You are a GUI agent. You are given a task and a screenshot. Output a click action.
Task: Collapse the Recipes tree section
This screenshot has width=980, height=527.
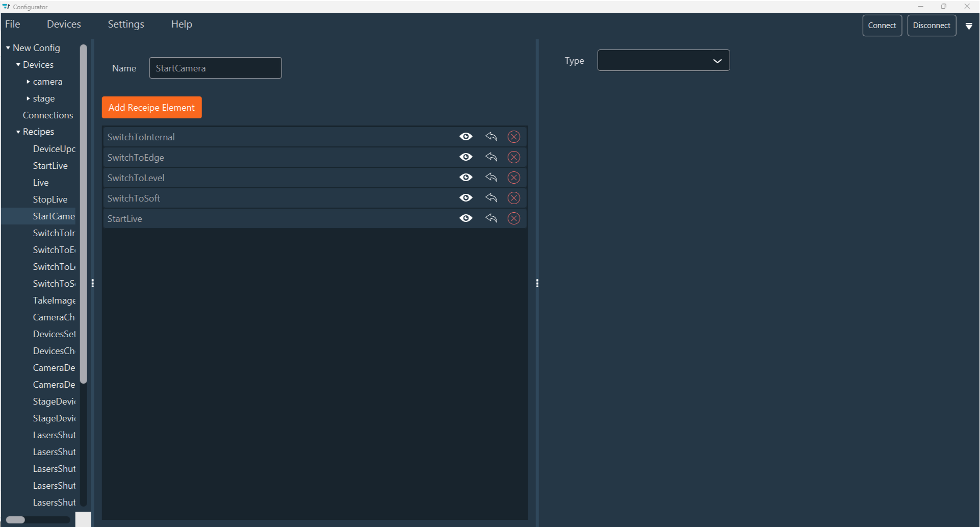pos(18,132)
